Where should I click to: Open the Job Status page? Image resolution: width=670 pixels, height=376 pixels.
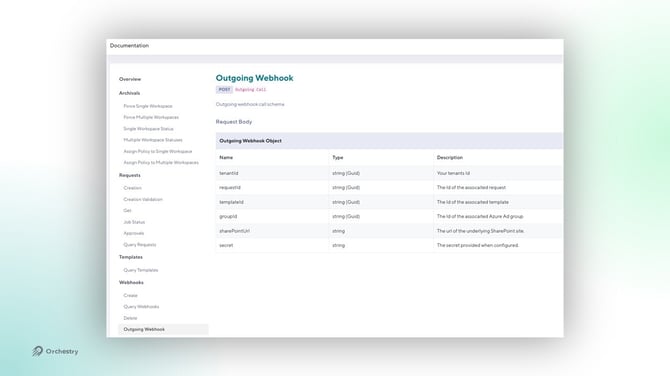point(134,222)
